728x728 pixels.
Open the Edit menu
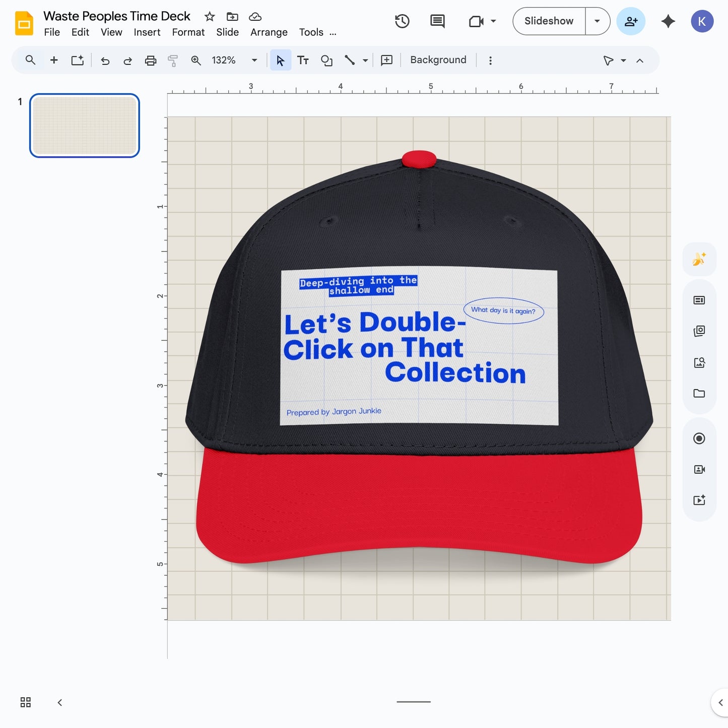click(80, 32)
